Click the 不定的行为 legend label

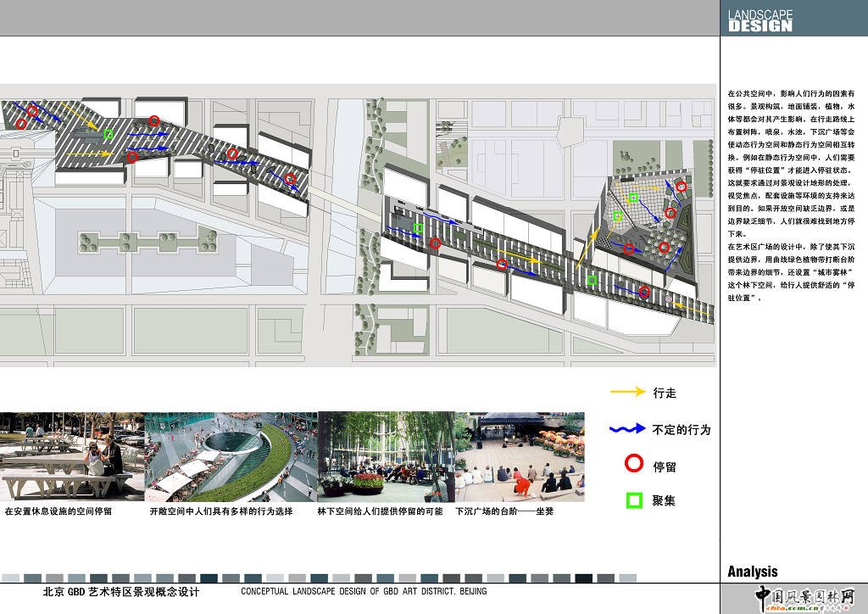point(682,430)
